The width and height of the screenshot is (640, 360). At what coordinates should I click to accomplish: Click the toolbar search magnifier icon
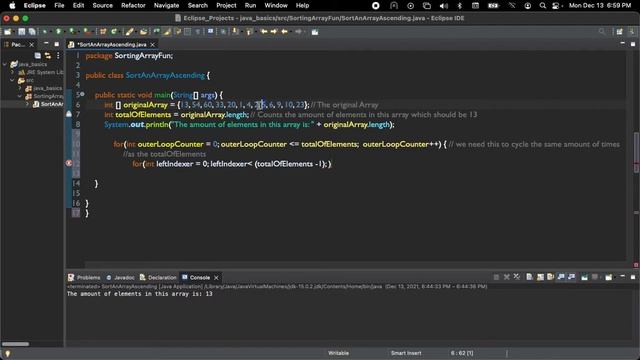click(602, 32)
